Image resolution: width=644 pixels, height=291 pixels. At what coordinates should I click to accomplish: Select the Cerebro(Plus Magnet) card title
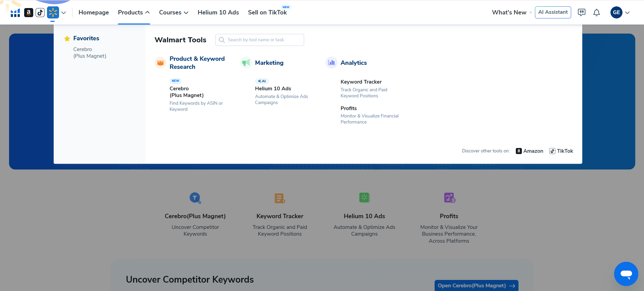tap(195, 216)
